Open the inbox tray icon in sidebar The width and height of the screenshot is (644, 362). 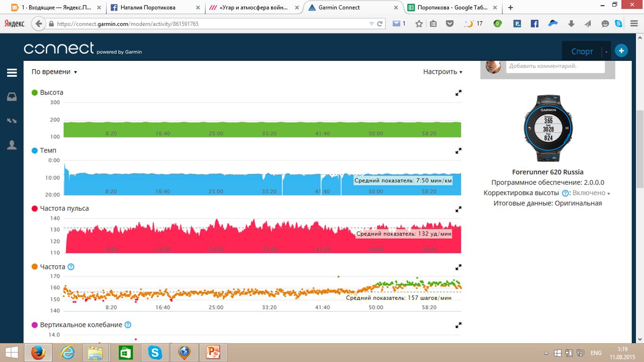click(12, 97)
